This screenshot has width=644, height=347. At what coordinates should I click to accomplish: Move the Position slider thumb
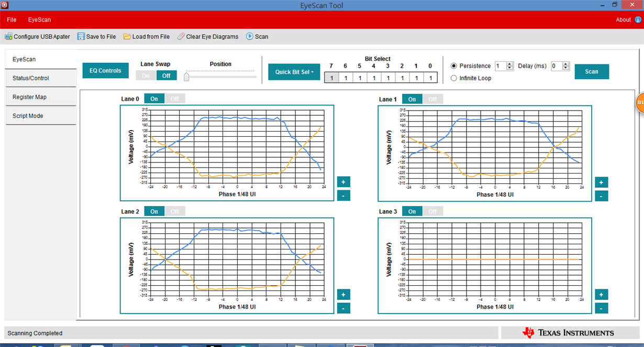click(186, 77)
